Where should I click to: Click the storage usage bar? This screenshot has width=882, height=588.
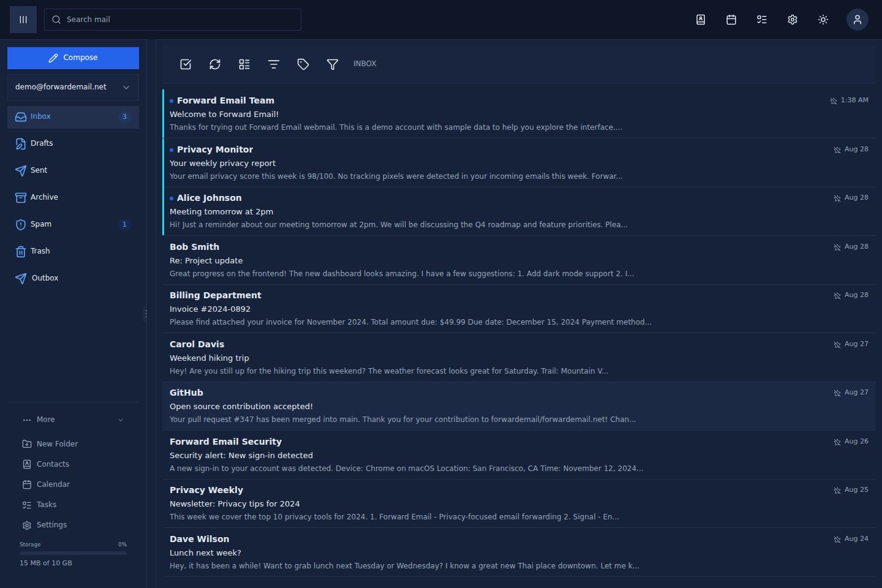click(x=73, y=553)
